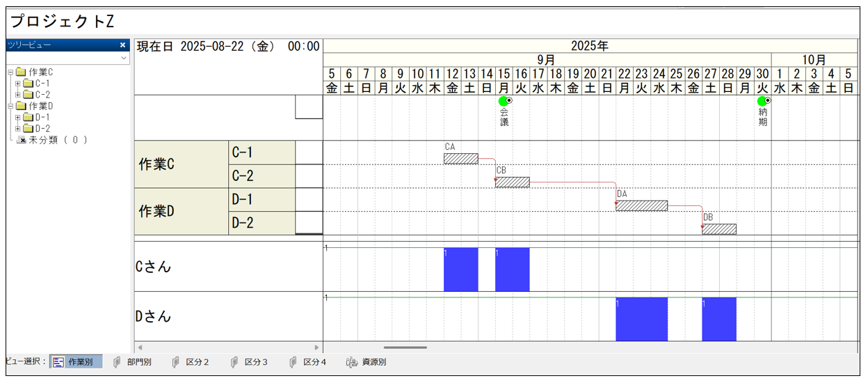The width and height of the screenshot is (868, 383).
Task: Click the 資源別 view icon
Action: pos(352,362)
